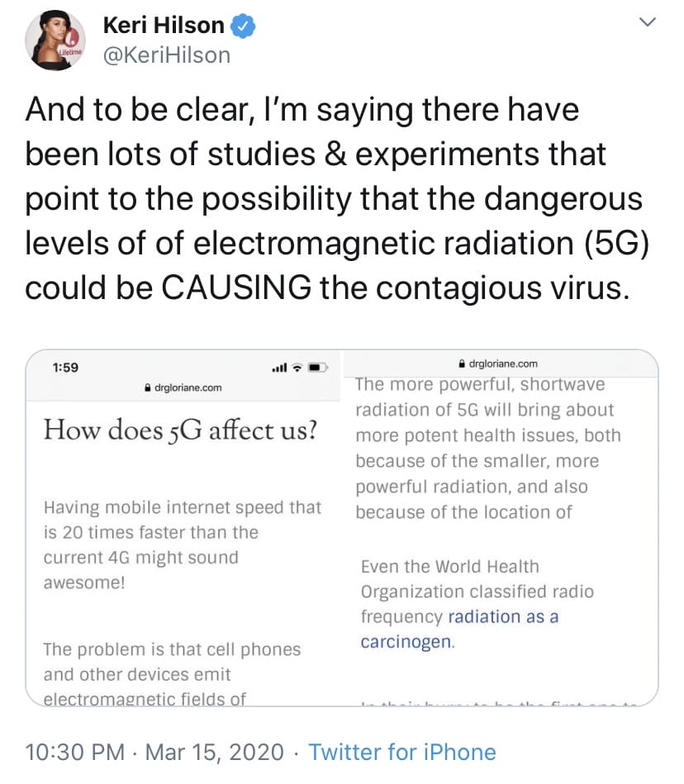Image resolution: width=684 pixels, height=784 pixels.
Task: Tap the 1:59 clock in status bar
Action: [65, 368]
